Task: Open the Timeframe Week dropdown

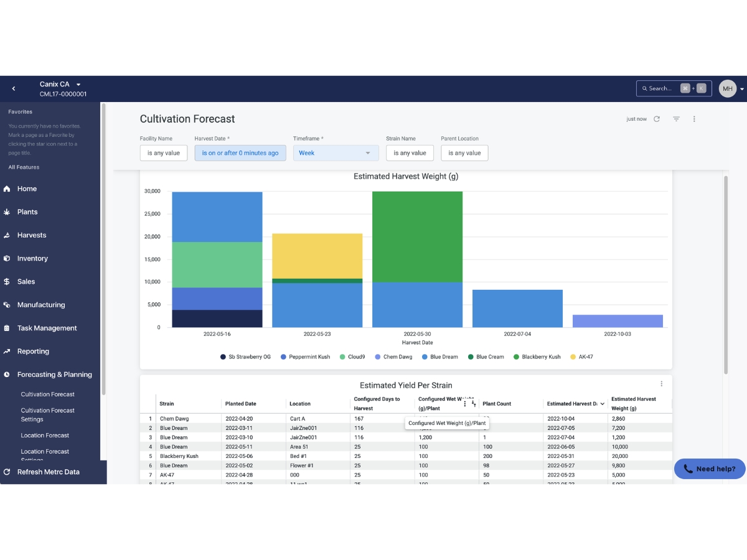Action: click(x=336, y=153)
